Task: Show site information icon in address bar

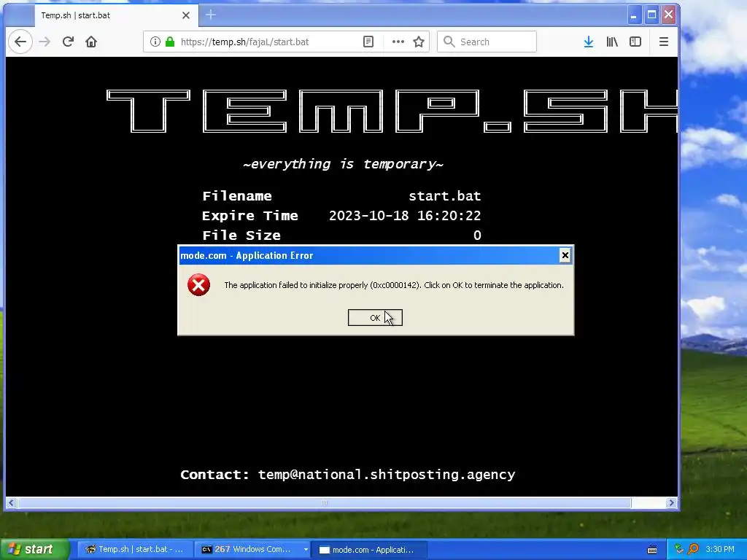Action: point(155,42)
